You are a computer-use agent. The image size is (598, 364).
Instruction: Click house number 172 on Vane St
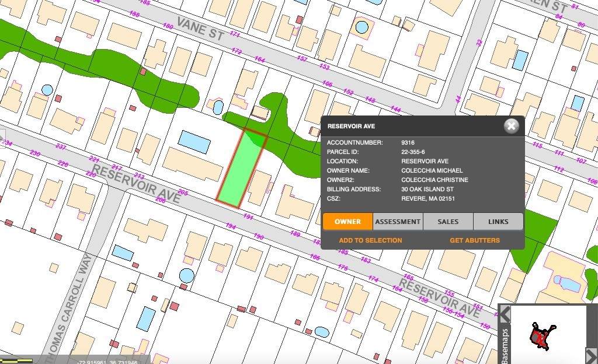point(237,51)
